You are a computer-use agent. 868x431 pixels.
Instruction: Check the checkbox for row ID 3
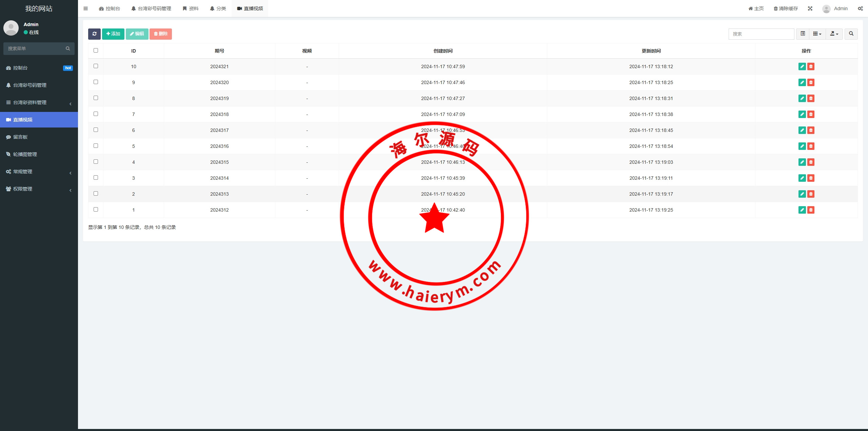96,178
